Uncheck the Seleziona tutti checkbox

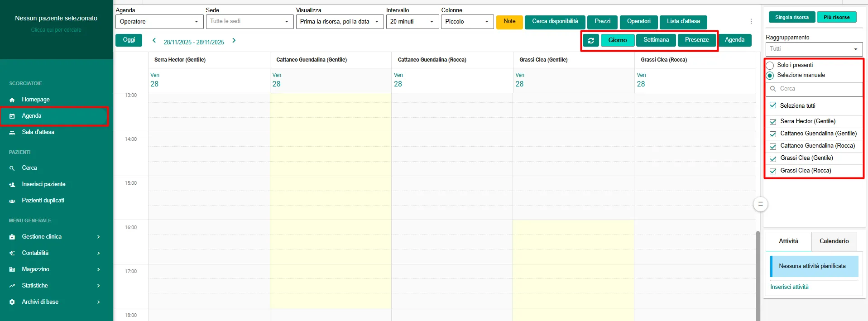[x=773, y=105]
